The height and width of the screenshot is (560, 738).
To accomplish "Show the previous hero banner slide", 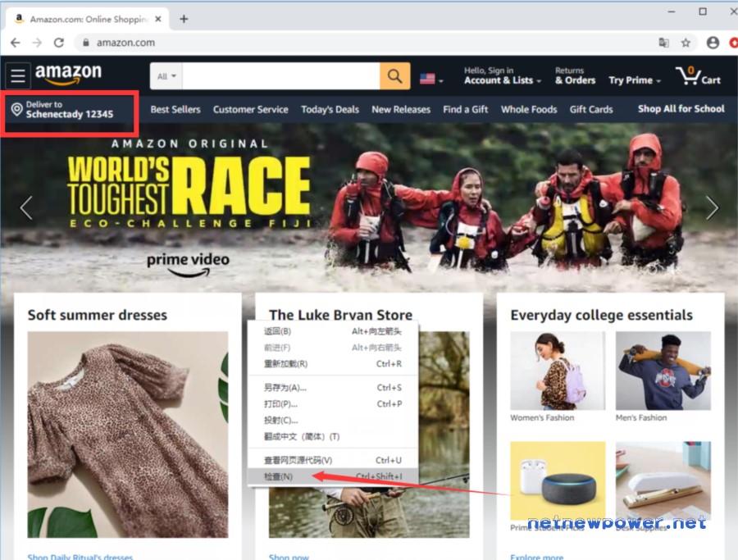I will pos(26,207).
